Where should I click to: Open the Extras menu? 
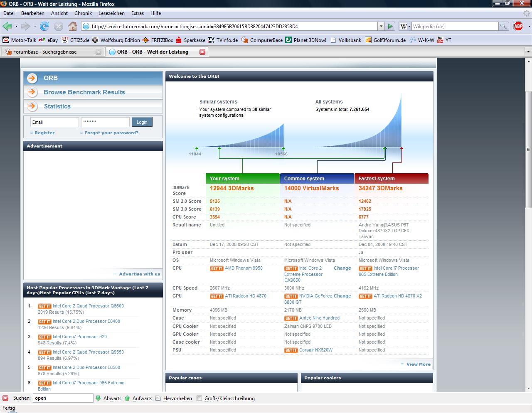pos(138,13)
